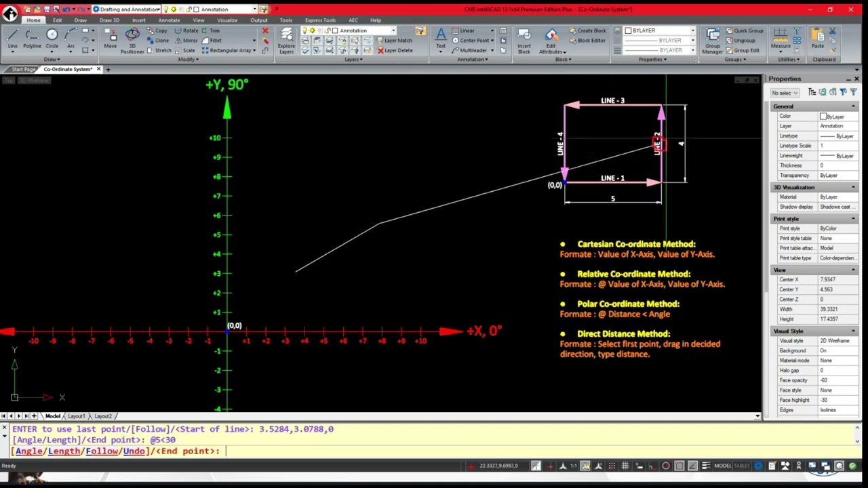The width and height of the screenshot is (868, 488).
Task: Click the Quick Group button
Action: (743, 30)
